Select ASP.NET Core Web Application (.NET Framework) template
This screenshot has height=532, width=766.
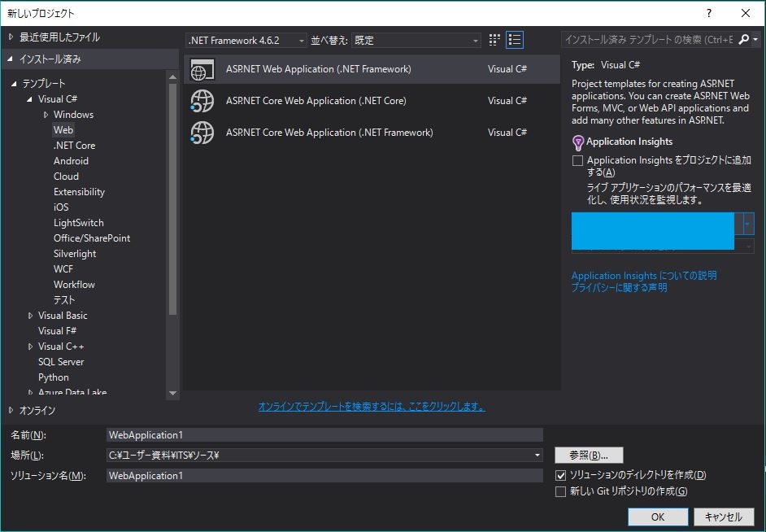(x=372, y=133)
